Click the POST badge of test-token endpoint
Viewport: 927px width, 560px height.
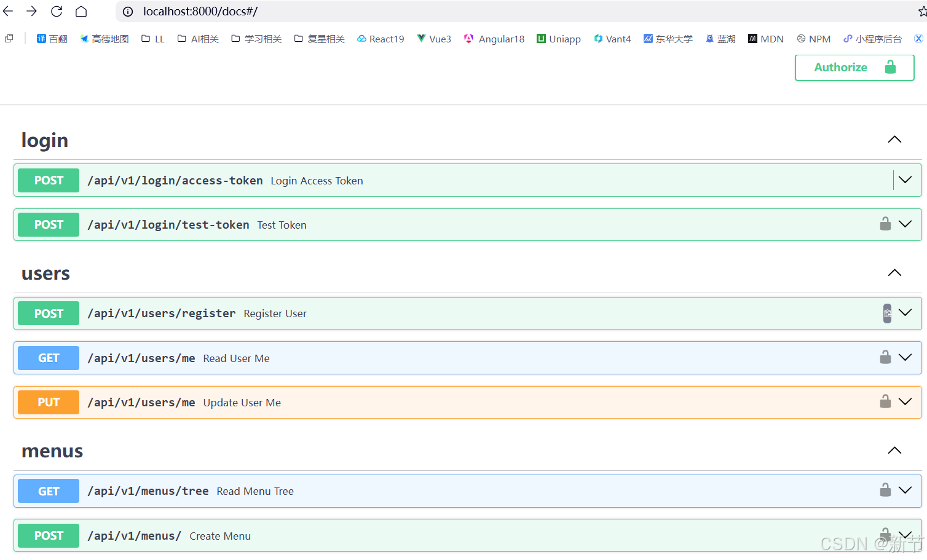pos(49,224)
